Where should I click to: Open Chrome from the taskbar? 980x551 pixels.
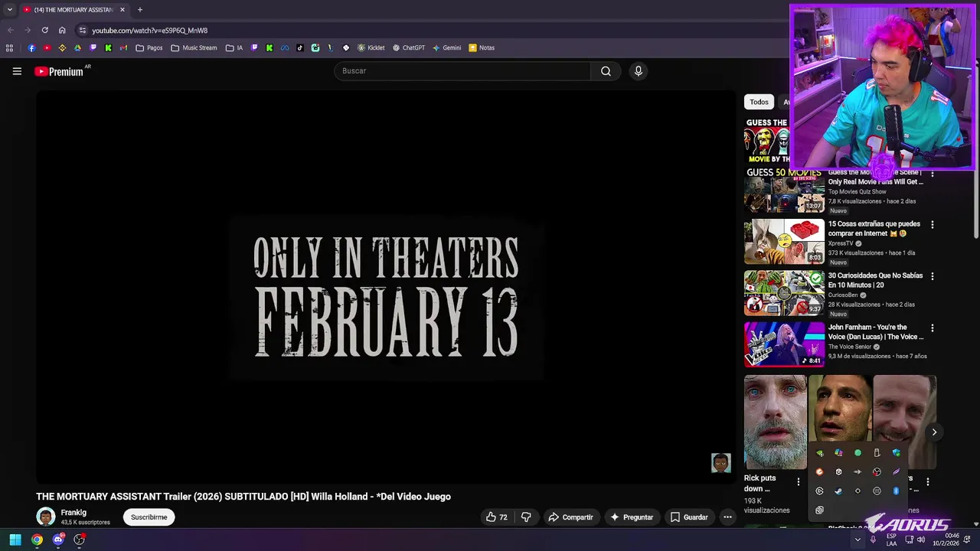coord(37,540)
